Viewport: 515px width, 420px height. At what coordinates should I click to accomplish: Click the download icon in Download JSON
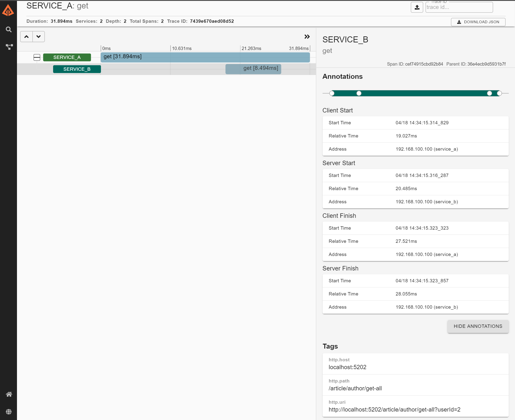tap(459, 22)
